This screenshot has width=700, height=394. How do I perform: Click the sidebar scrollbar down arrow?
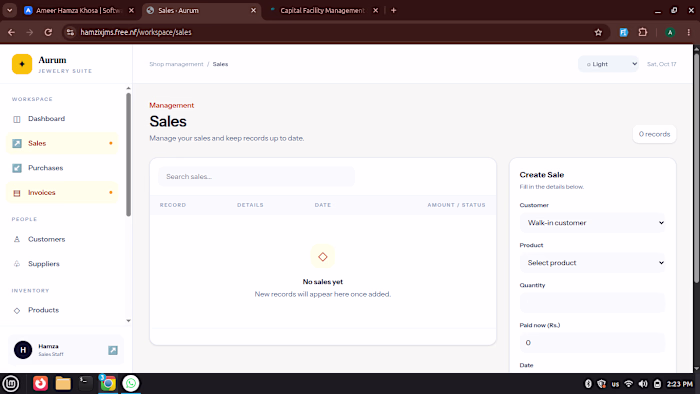coord(129,320)
